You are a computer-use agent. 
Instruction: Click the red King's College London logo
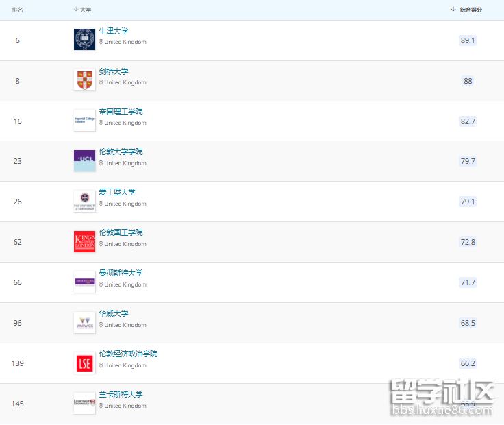point(84,241)
